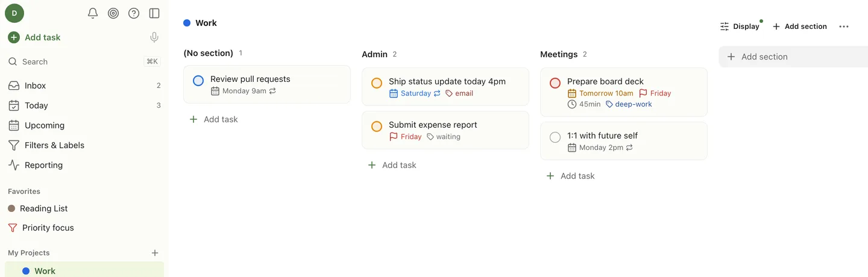Image resolution: width=868 pixels, height=277 pixels.
Task: Complete the Submit expense report task
Action: tap(377, 126)
